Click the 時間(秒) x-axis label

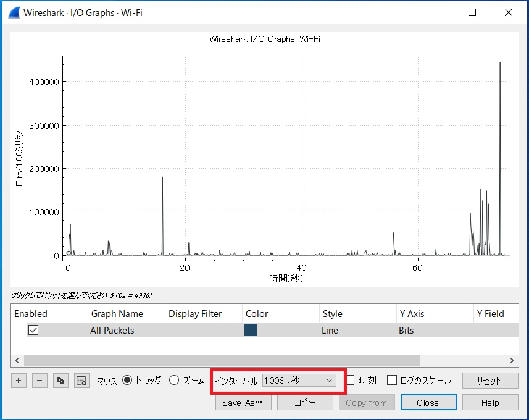[x=286, y=278]
